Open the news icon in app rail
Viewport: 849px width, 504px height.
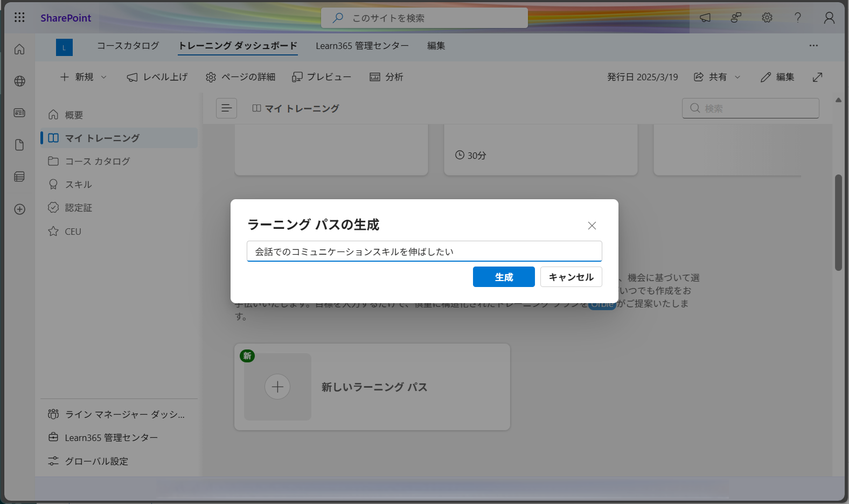tap(19, 113)
